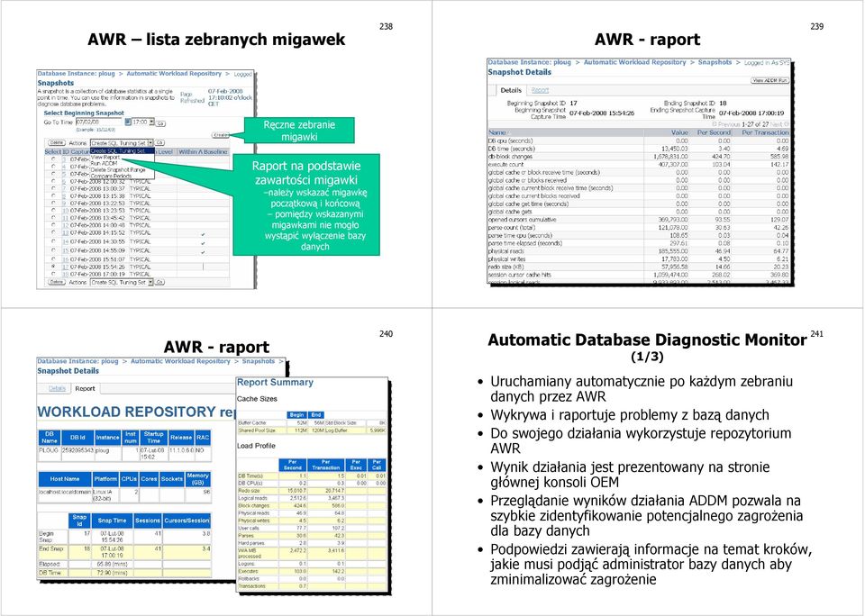Open Database Instance: ploug breadcrumb on slide 238

coord(76,73)
